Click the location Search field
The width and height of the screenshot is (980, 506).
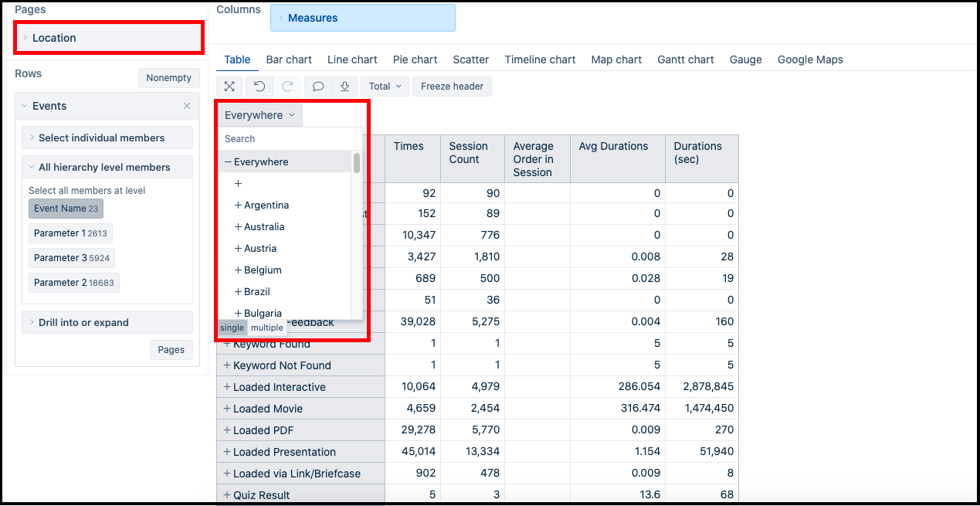click(x=286, y=139)
